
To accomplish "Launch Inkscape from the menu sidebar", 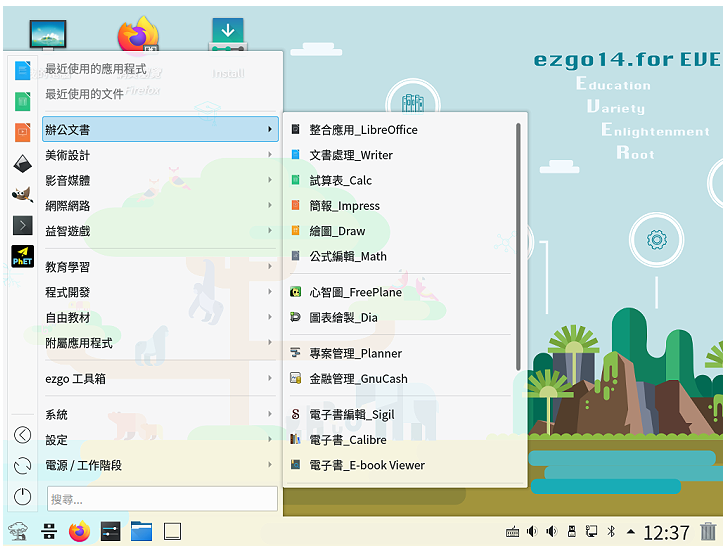I will coord(22,163).
